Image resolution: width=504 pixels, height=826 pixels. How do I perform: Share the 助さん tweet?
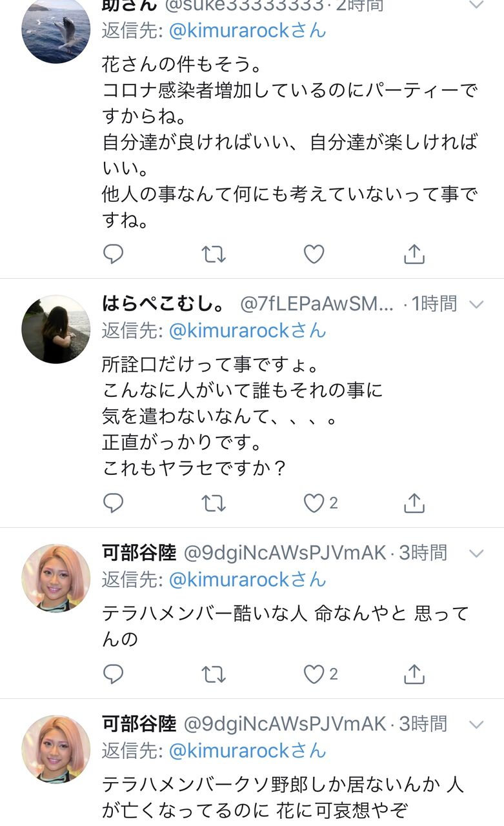(414, 254)
